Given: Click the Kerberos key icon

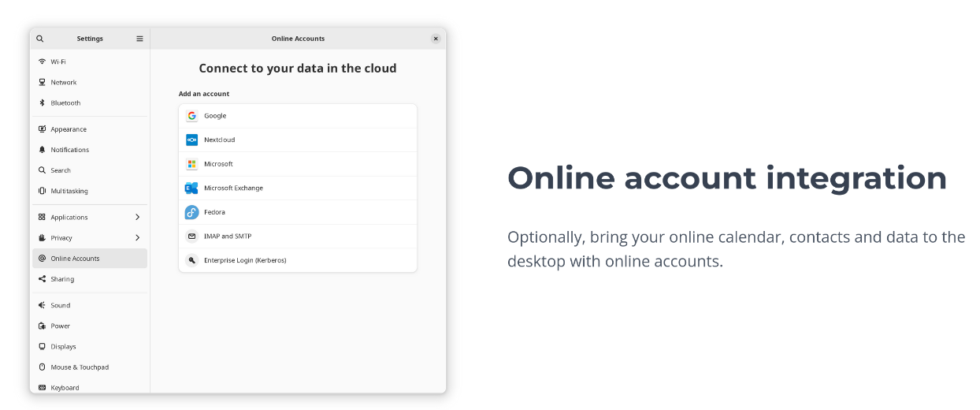Looking at the screenshot, I should click(x=191, y=260).
